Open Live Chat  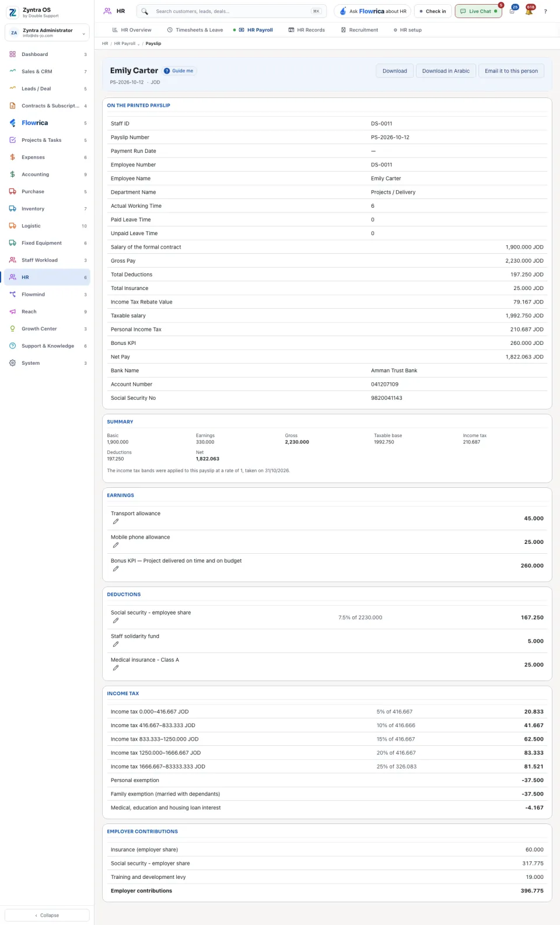pyautogui.click(x=478, y=11)
